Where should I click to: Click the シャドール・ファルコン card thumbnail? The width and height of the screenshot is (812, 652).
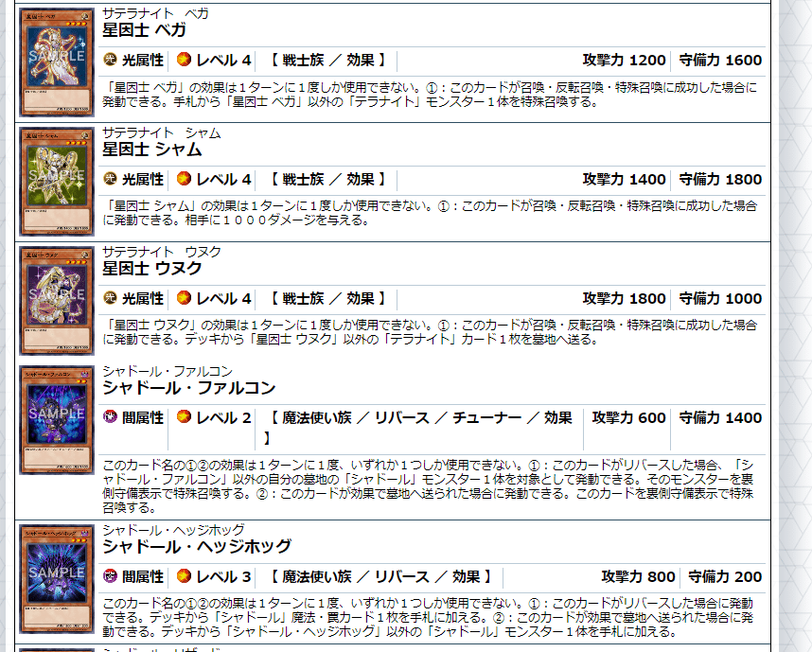coord(57,420)
